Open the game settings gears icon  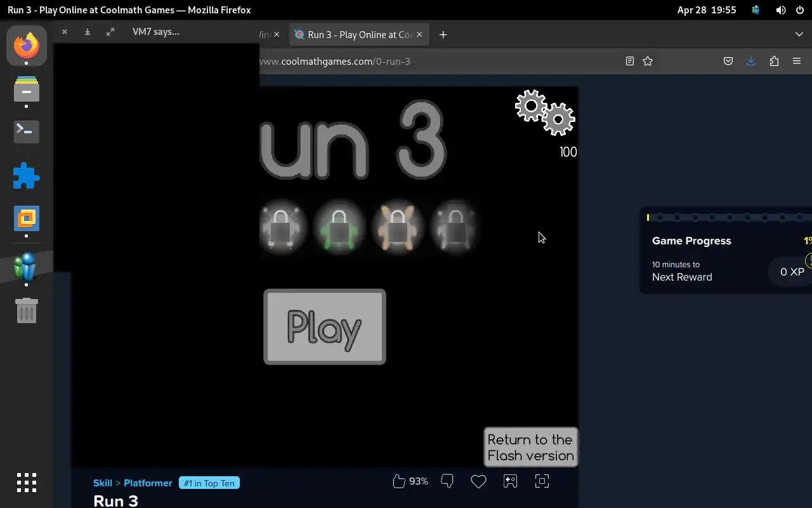coord(545,112)
